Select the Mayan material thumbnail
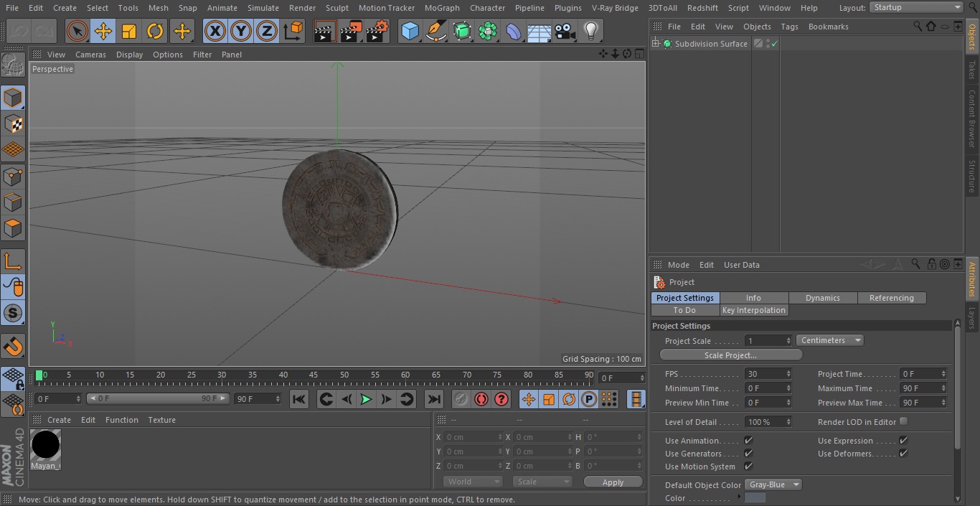 pyautogui.click(x=45, y=445)
